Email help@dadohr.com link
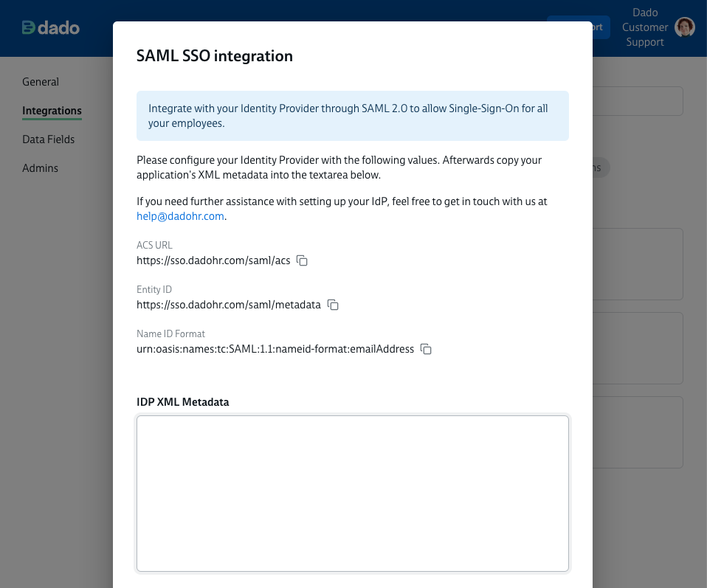Viewport: 707px width, 588px height. coord(180,216)
